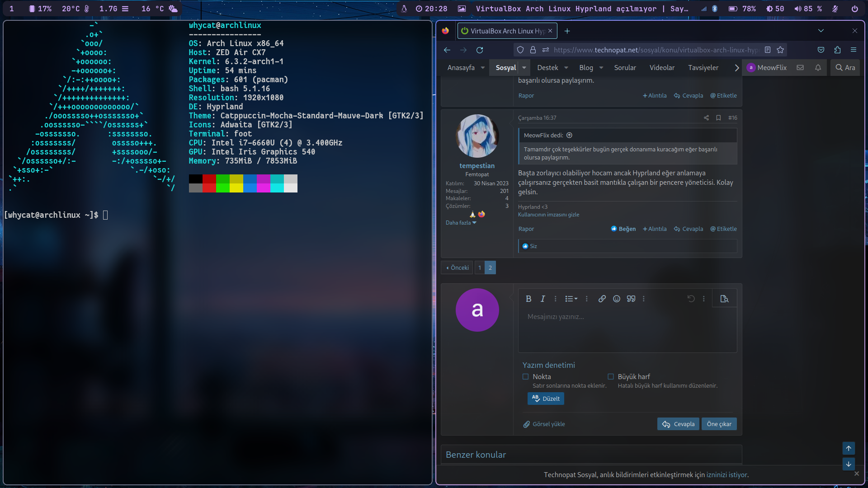Click the Öne çıkar button
Image resolution: width=868 pixels, height=488 pixels.
coord(719,424)
